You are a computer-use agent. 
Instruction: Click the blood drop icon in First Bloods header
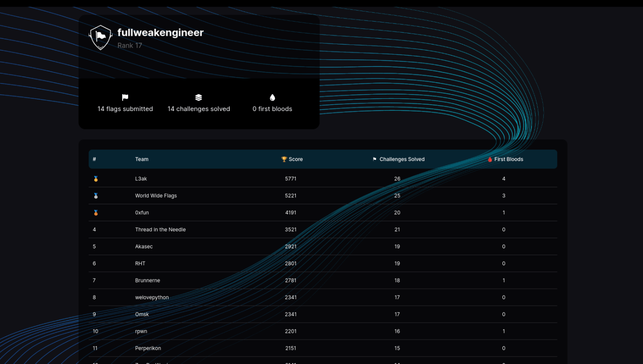490,159
